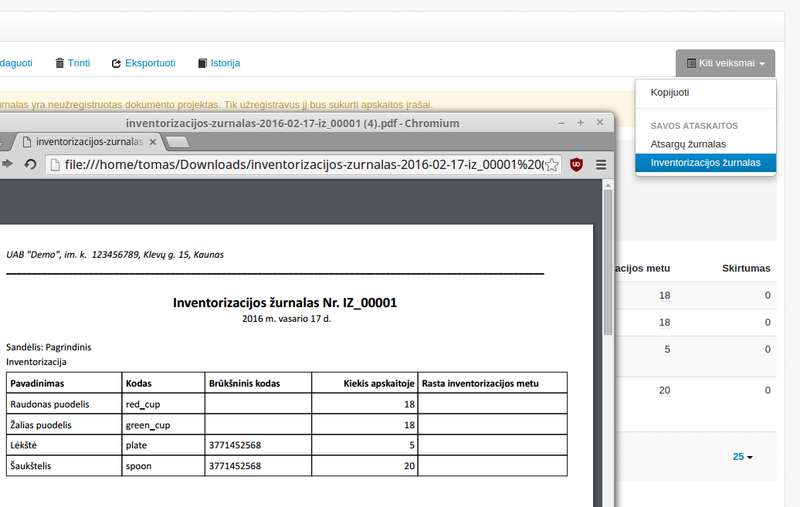The width and height of the screenshot is (800, 507).
Task: Select Inventorizacijos žurnalas menu item
Action: pyautogui.click(x=704, y=162)
